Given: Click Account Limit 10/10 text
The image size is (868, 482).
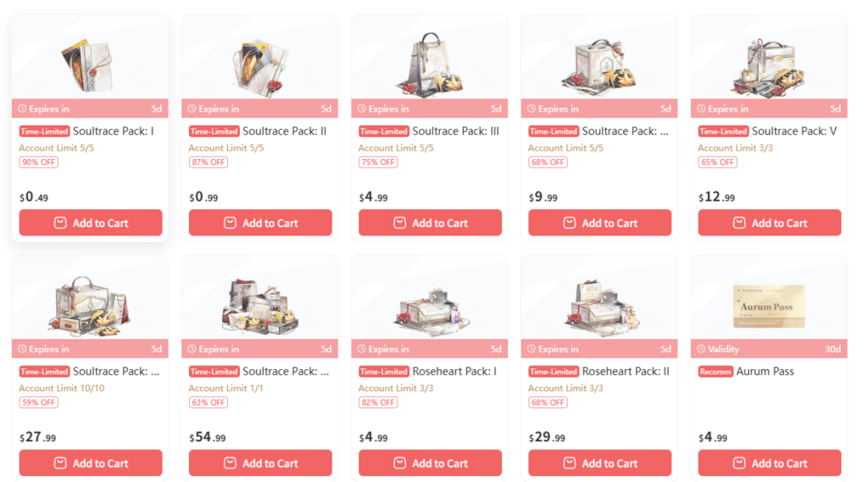Looking at the screenshot, I should click(x=61, y=388).
